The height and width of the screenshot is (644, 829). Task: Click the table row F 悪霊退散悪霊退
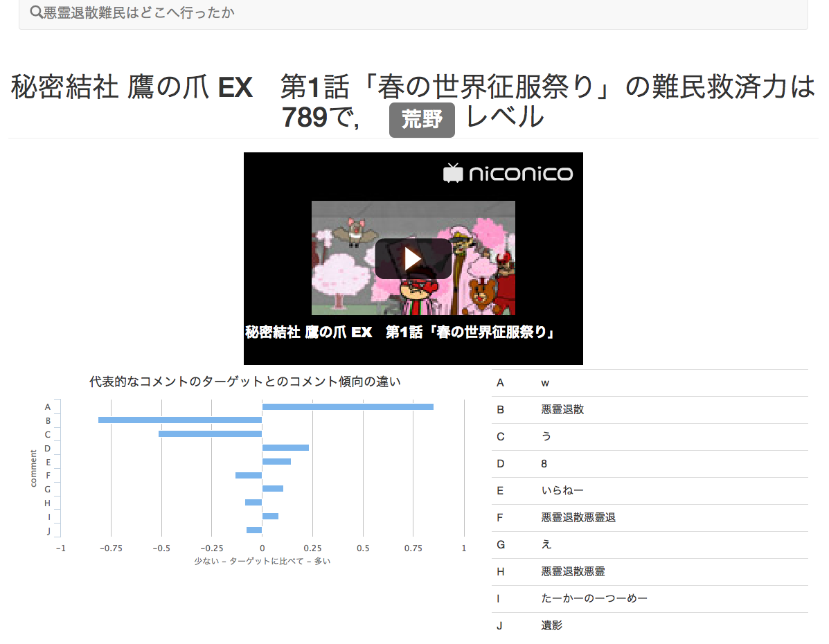tap(650, 518)
